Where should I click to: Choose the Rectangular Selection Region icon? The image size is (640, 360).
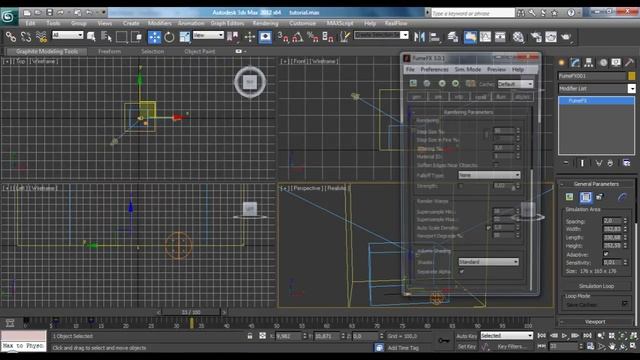click(x=121, y=37)
